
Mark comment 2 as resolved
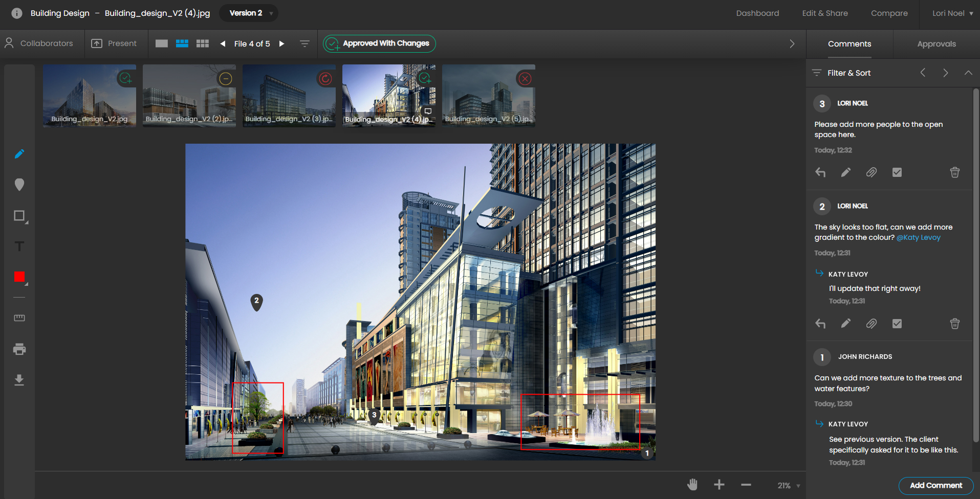click(x=897, y=323)
